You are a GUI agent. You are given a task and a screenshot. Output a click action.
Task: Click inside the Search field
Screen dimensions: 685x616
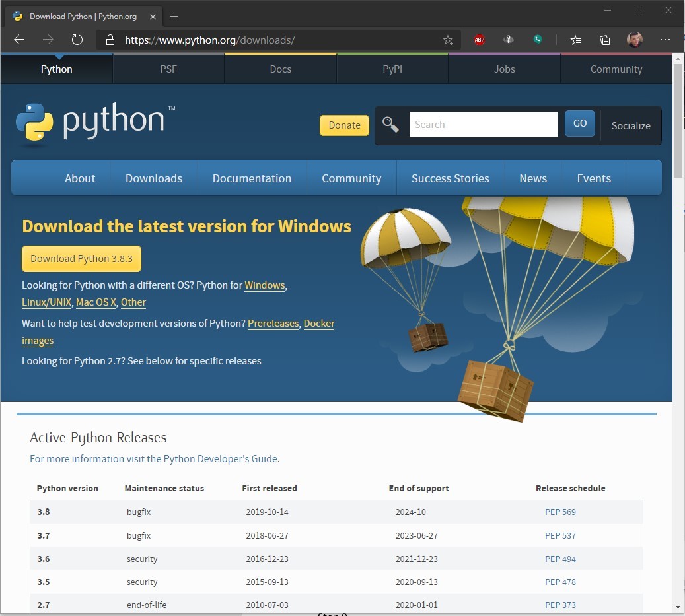(x=482, y=124)
